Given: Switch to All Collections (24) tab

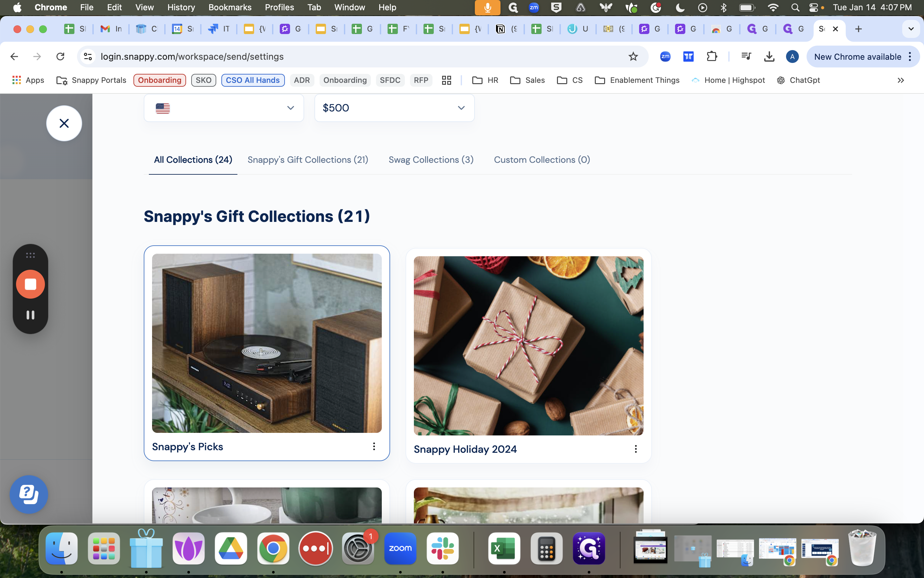Looking at the screenshot, I should [x=193, y=160].
